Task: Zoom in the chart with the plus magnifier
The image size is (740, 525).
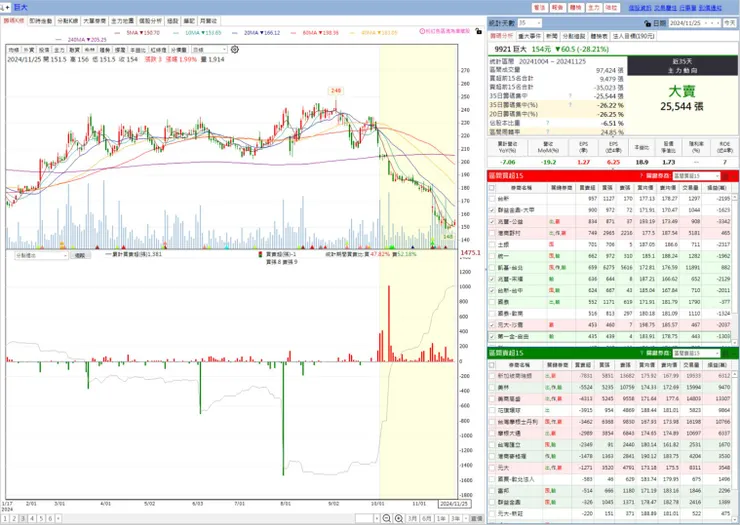Action: 399,518
